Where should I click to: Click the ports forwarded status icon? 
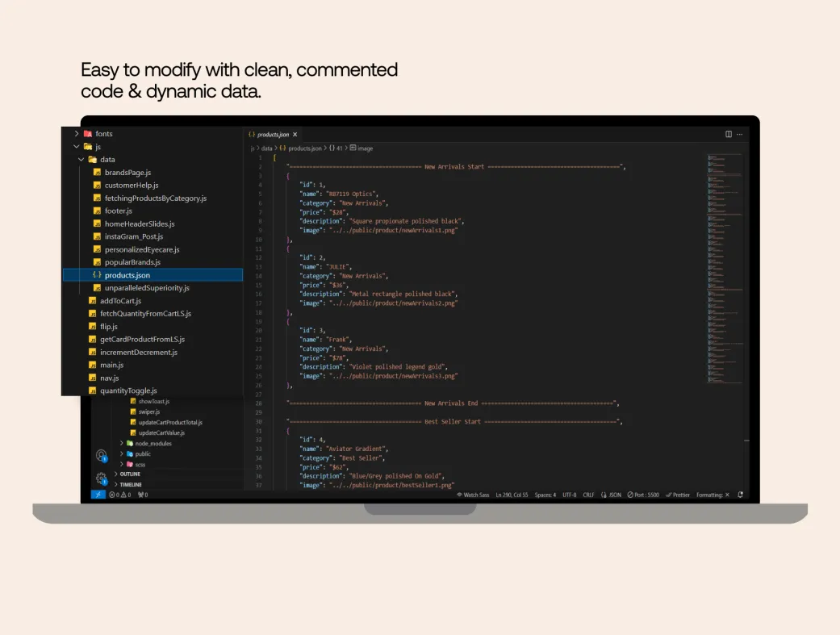(143, 495)
